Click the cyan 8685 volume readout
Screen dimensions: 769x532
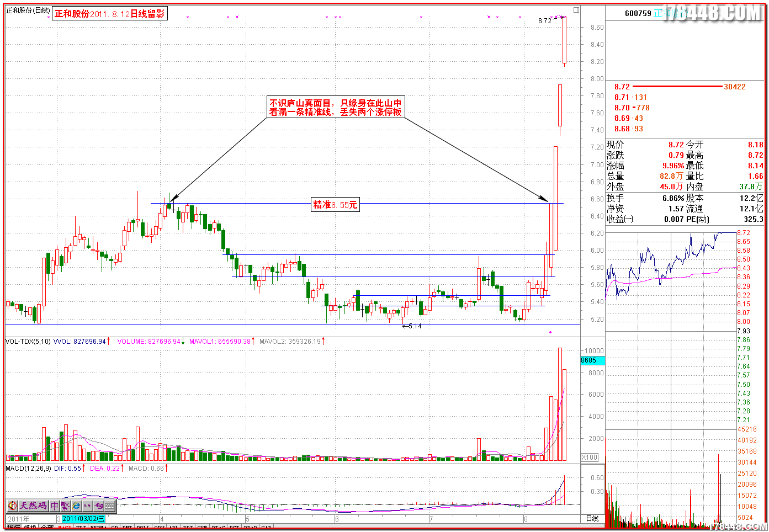593,360
